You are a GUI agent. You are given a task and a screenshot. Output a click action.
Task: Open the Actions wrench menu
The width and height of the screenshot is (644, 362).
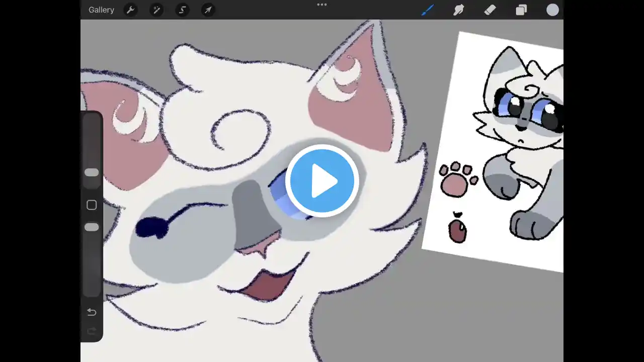[x=131, y=10]
